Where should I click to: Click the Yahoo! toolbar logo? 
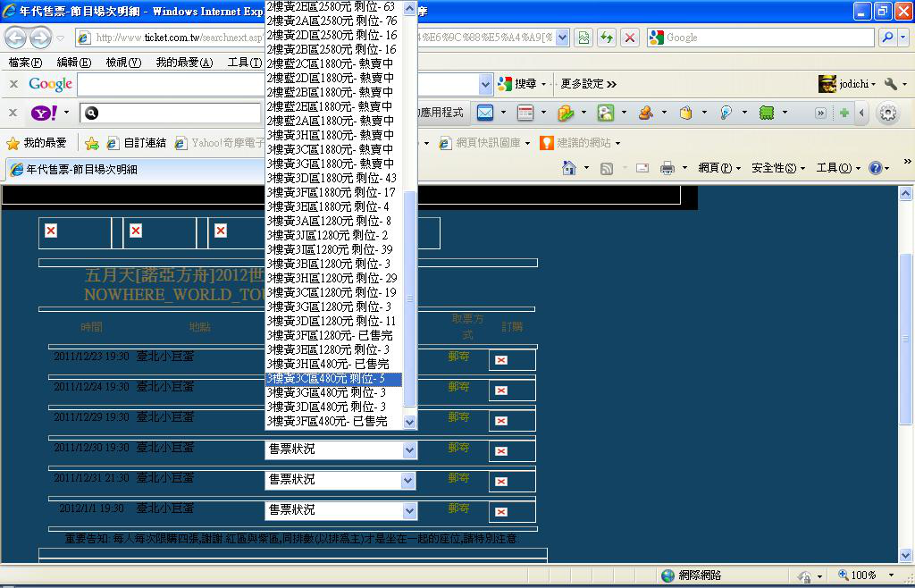pyautogui.click(x=45, y=113)
